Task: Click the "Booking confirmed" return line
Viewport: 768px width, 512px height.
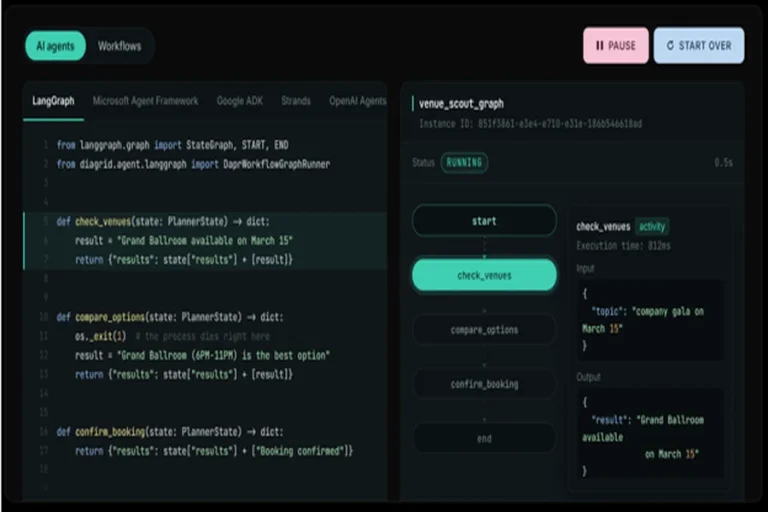Action: [214, 451]
